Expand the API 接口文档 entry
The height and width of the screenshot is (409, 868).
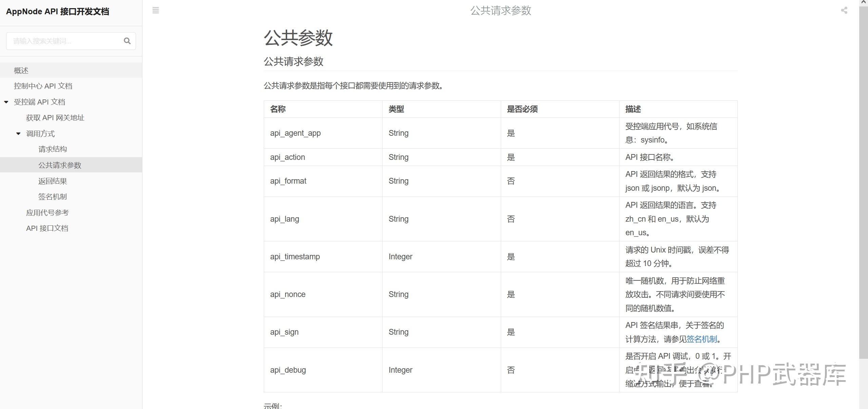coord(47,228)
